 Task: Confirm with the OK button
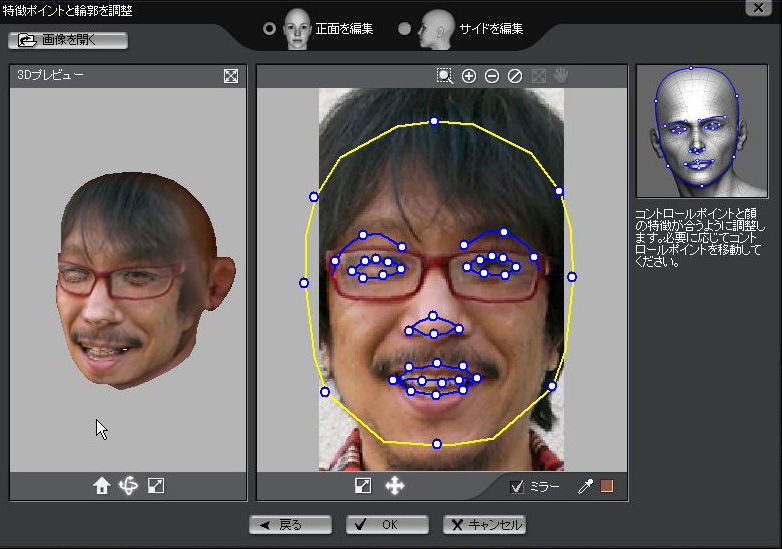pyautogui.click(x=387, y=524)
